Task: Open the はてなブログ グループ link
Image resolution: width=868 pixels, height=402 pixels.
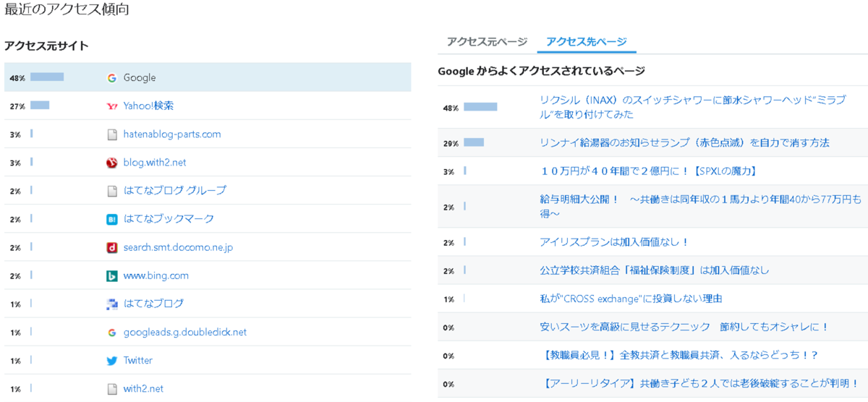Action: (x=174, y=191)
